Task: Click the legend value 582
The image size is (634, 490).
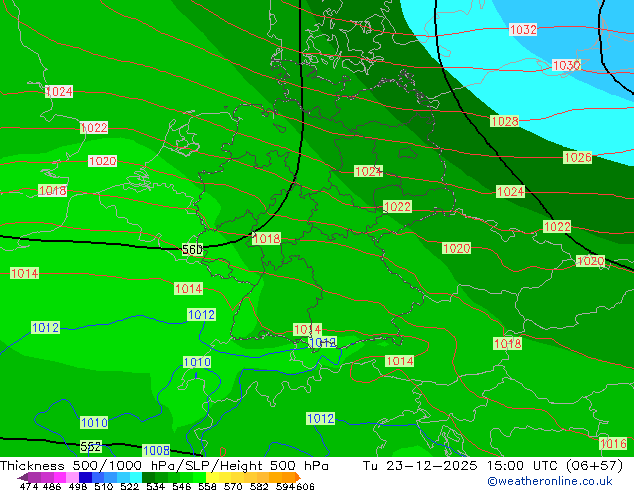Action: point(259,486)
